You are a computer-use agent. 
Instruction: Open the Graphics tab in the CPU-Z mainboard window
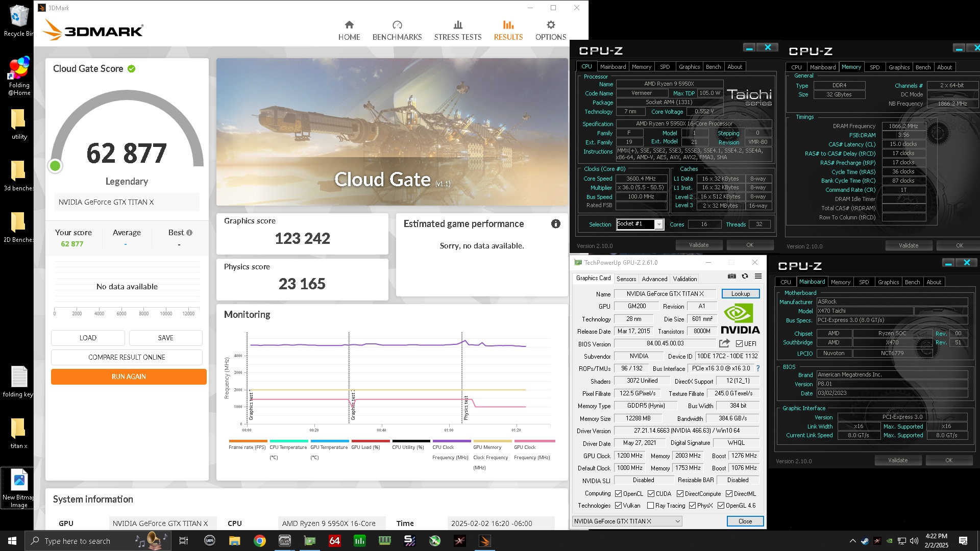tap(888, 282)
